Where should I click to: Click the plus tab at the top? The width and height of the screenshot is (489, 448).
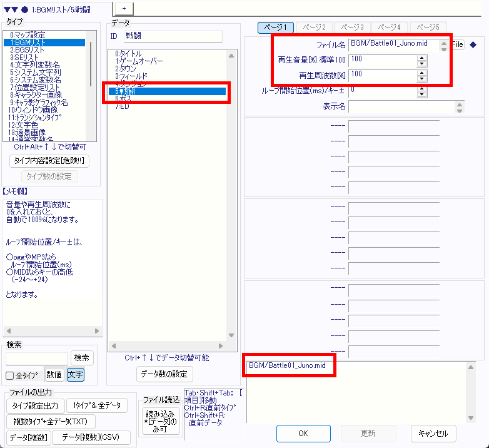pos(124,8)
